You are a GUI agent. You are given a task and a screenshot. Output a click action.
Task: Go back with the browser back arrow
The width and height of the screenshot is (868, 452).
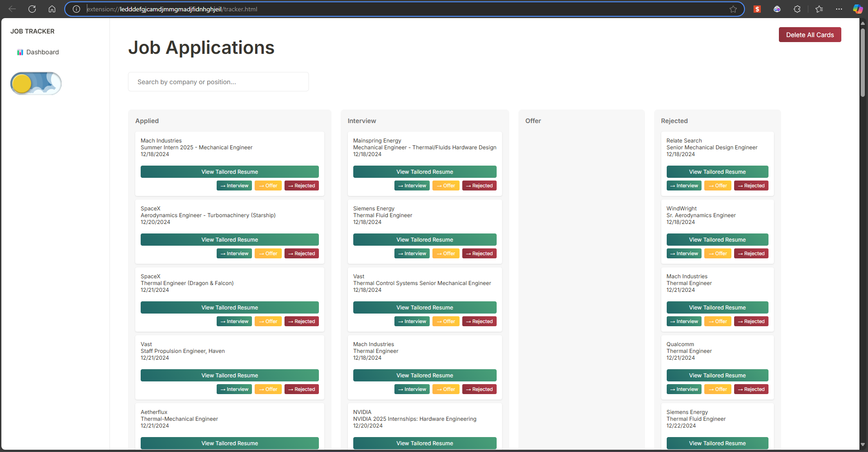coord(12,9)
